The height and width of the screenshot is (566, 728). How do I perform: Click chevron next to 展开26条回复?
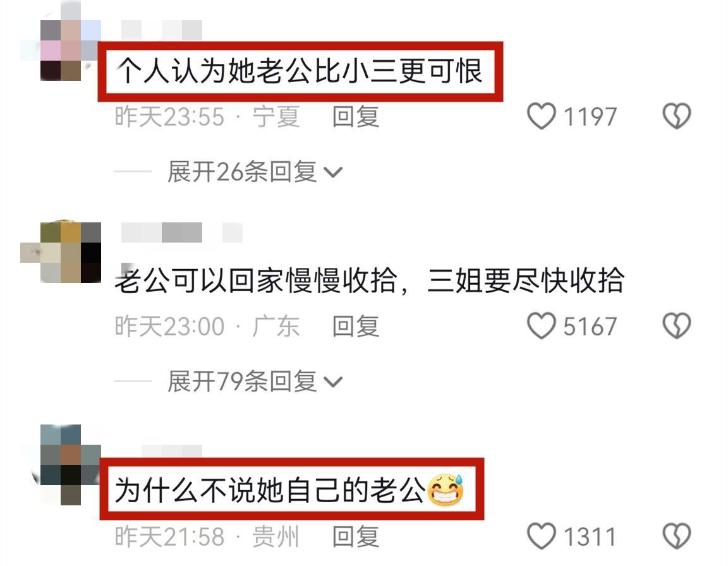[x=333, y=172]
